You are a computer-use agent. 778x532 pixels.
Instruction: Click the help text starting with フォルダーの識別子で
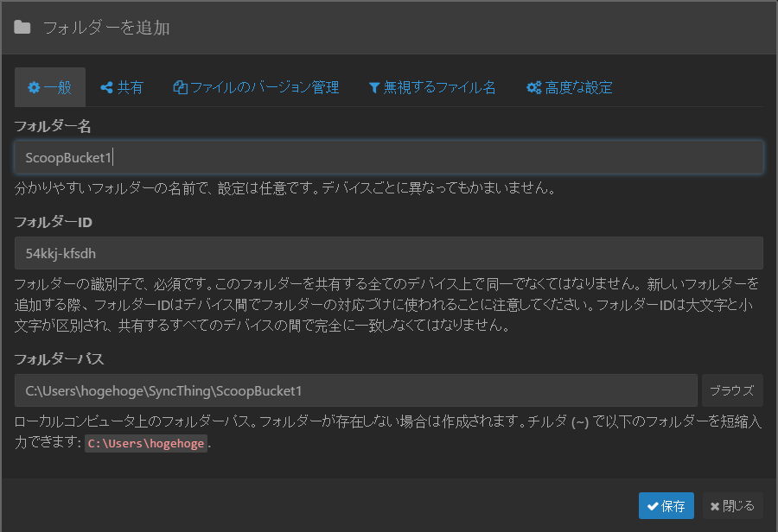tap(387, 304)
